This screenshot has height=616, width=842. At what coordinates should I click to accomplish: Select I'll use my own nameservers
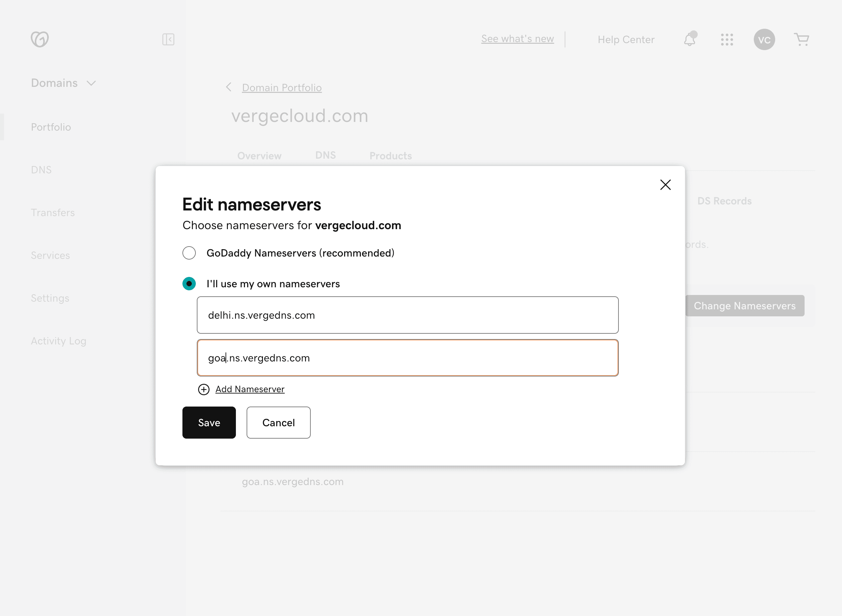189,284
